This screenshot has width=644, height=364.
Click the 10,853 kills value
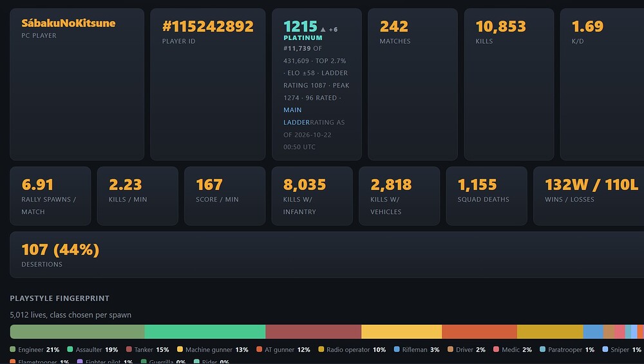coord(500,26)
